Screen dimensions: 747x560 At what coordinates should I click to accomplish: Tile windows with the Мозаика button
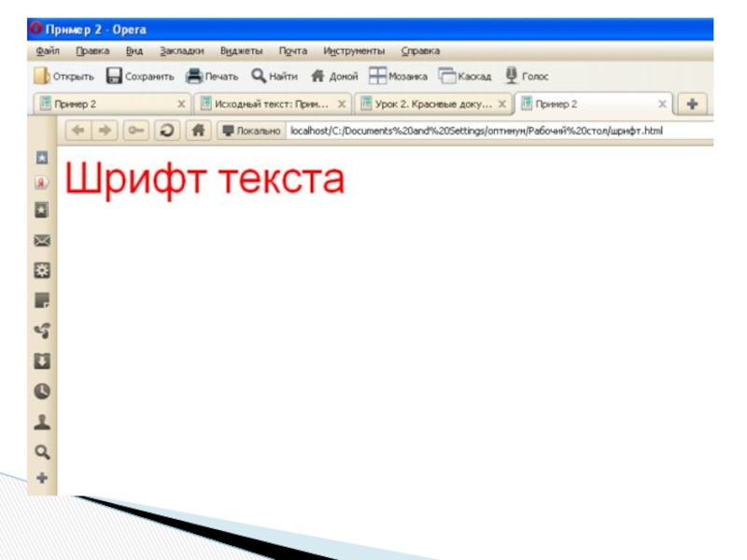click(x=399, y=77)
